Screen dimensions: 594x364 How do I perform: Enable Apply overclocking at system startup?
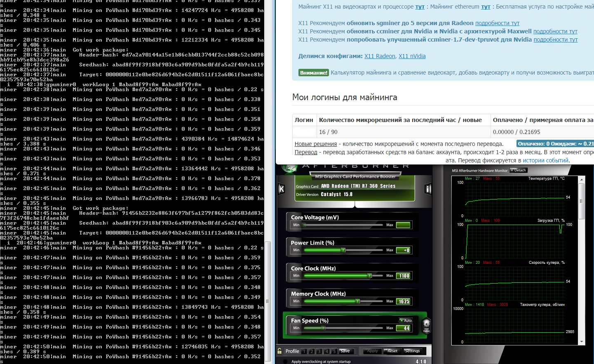285,362
